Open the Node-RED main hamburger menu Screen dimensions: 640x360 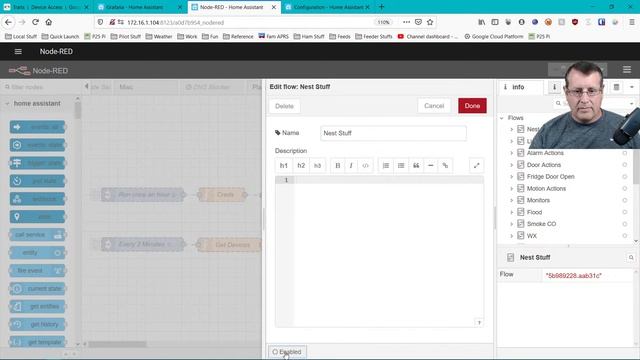(x=627, y=70)
